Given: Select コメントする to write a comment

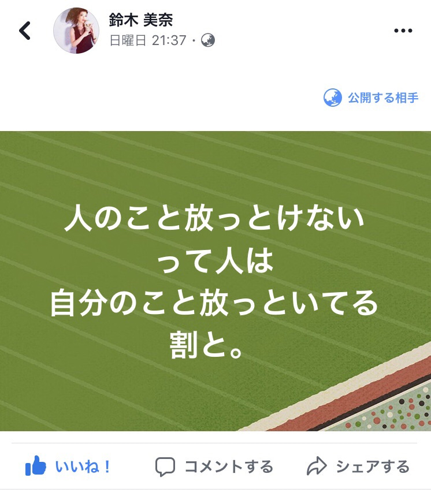Looking at the screenshot, I should 229,466.
